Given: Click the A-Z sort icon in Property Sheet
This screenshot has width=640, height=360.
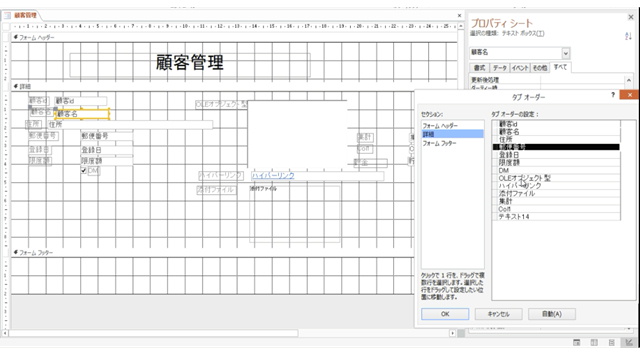Looking at the screenshot, I should coord(628,36).
